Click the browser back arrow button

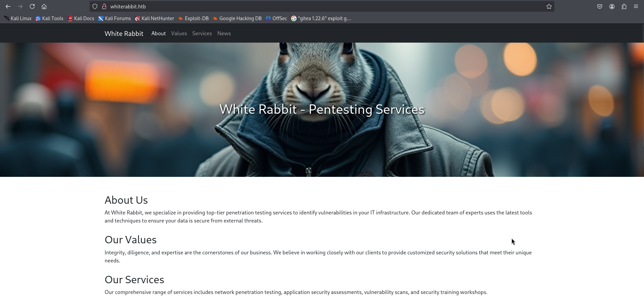[x=8, y=6]
